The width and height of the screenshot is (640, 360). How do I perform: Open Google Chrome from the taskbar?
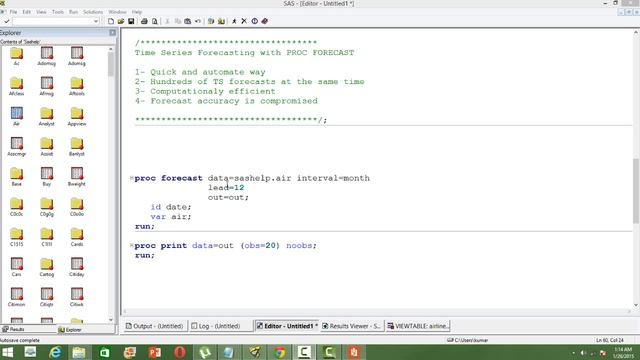280,352
